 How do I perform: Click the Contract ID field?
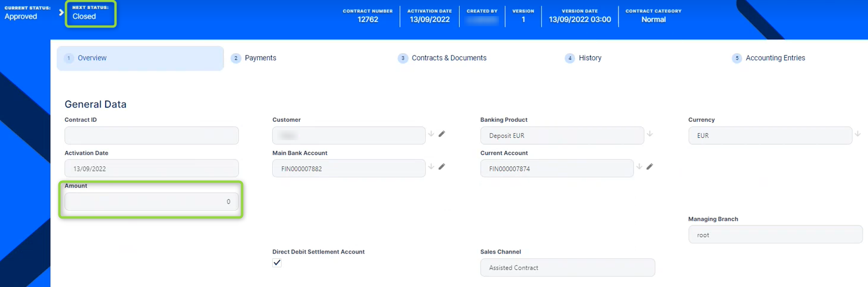[x=152, y=135]
